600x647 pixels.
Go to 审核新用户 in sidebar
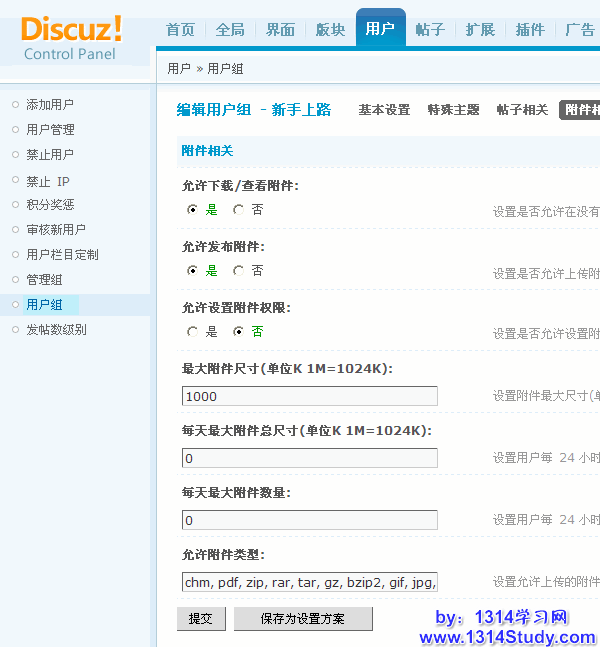[x=56, y=230]
